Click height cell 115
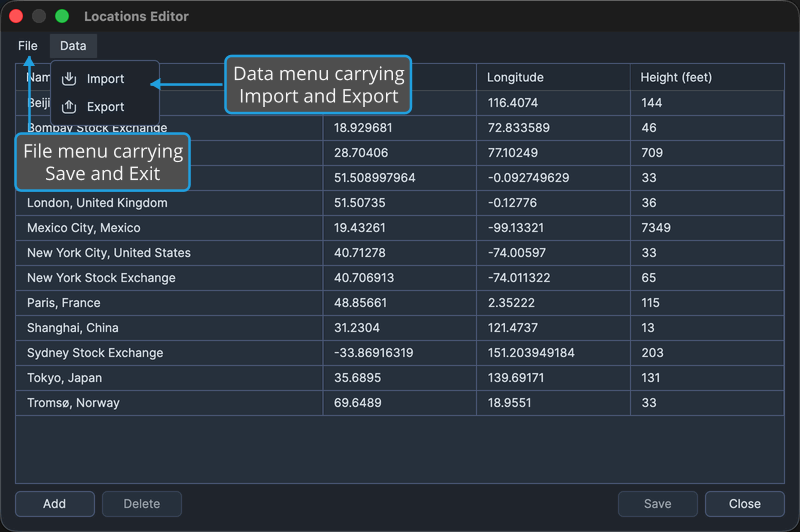The image size is (800, 532). click(x=707, y=303)
